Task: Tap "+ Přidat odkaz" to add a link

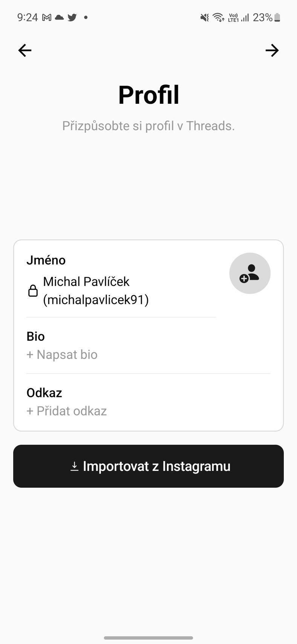Action: tap(67, 411)
